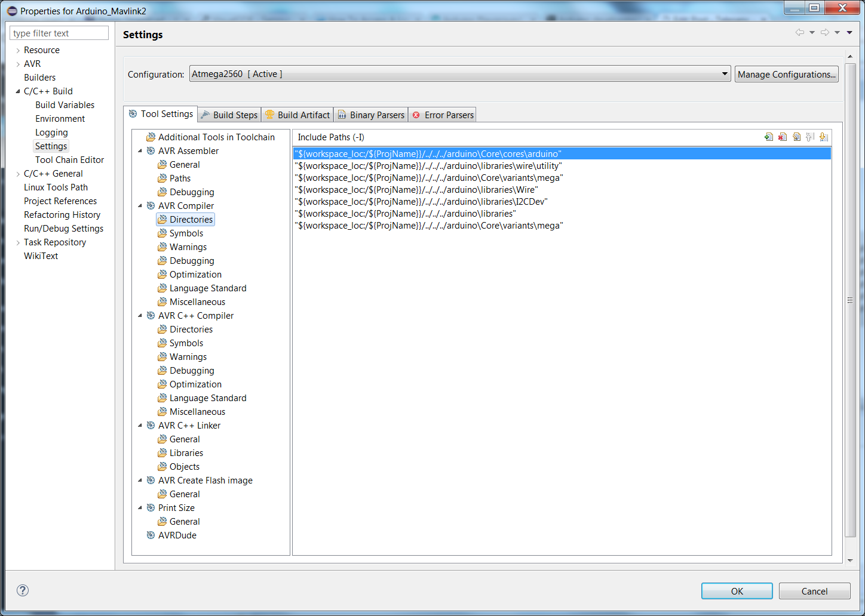865x616 pixels.
Task: Collapse the AVR Compiler tool group
Action: (x=140, y=206)
